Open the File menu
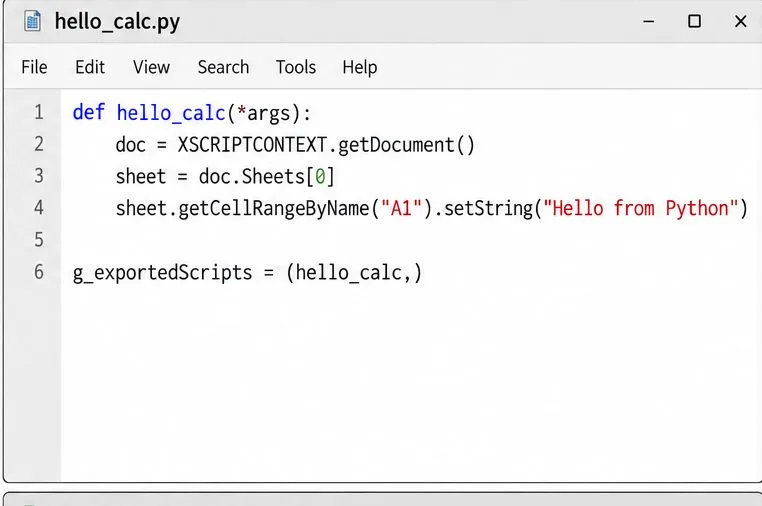Image resolution: width=762 pixels, height=506 pixels. click(x=34, y=67)
